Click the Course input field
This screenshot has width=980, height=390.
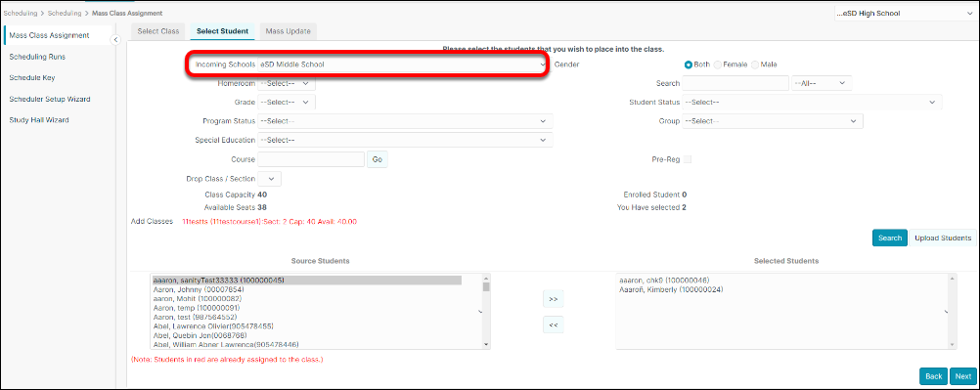point(311,159)
